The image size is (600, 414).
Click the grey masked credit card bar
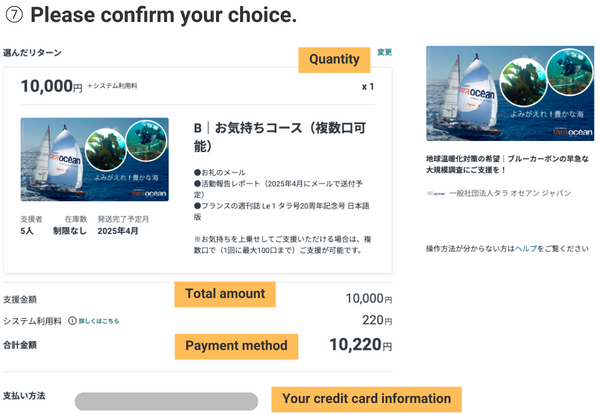click(x=166, y=402)
